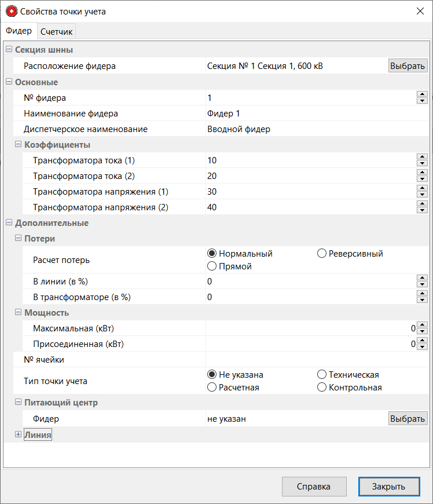Select Реверсивный loss calculation option

(x=322, y=254)
